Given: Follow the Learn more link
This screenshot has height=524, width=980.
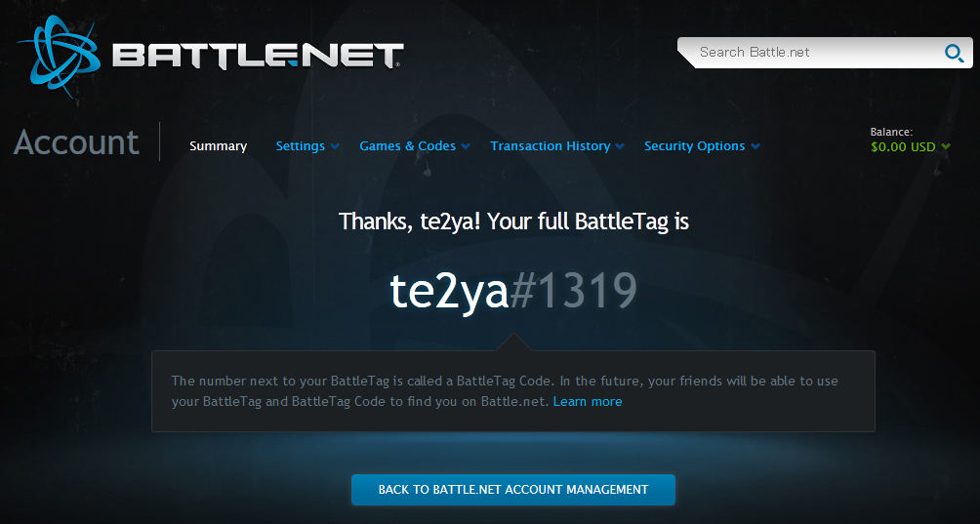Looking at the screenshot, I should point(588,402).
